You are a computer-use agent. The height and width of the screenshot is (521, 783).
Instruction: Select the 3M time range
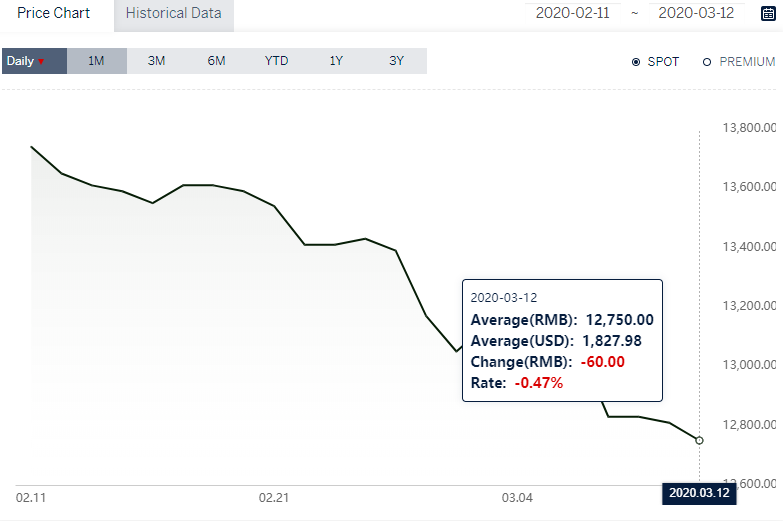click(156, 61)
